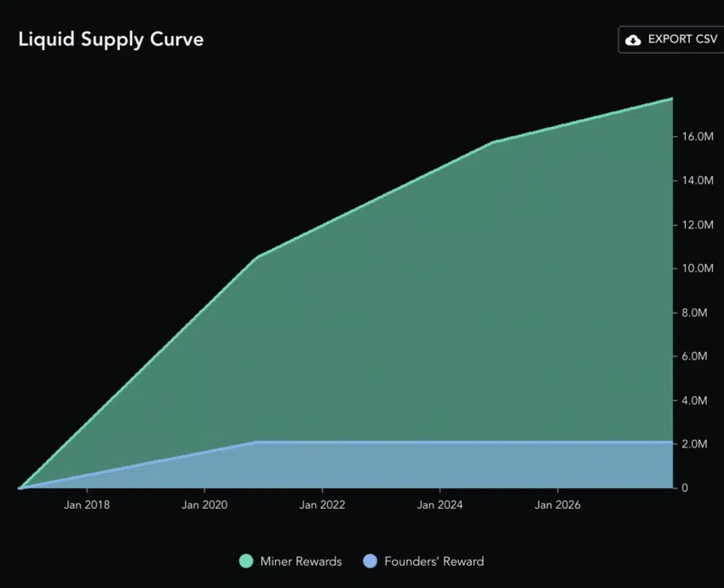Click the 16.0M y-axis tick label
Image resolution: width=724 pixels, height=588 pixels.
[x=698, y=136]
